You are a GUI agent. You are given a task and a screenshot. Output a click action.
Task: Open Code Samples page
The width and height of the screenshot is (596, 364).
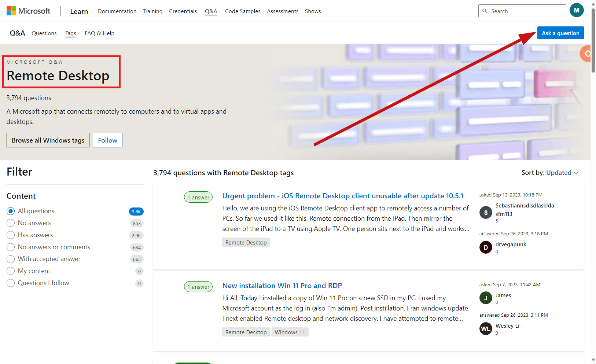click(x=243, y=11)
